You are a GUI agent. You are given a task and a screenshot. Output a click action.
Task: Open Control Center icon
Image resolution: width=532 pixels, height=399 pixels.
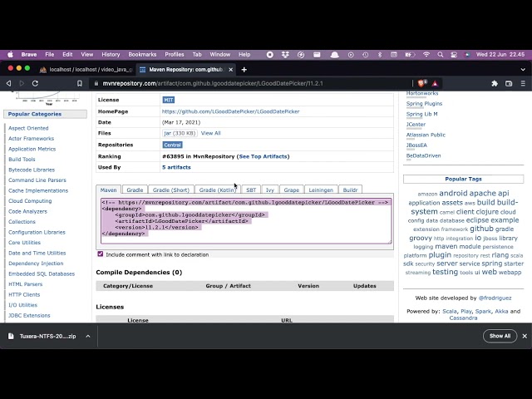(454, 54)
